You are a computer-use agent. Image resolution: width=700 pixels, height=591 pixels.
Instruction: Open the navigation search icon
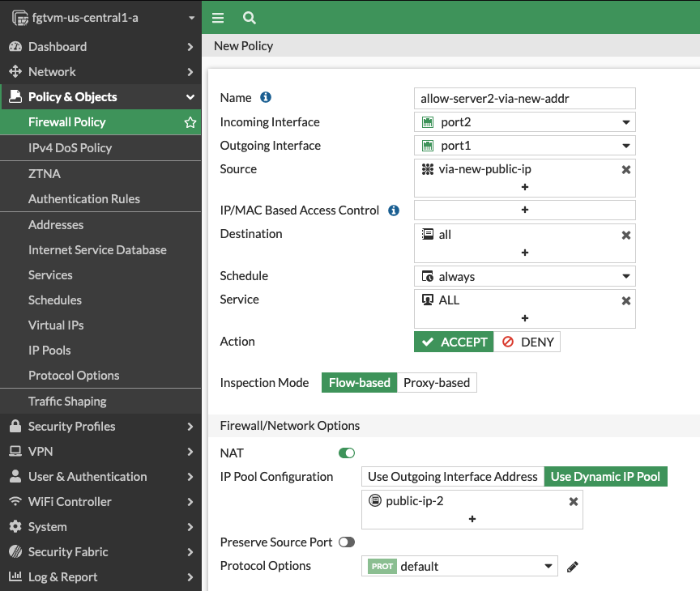click(248, 17)
